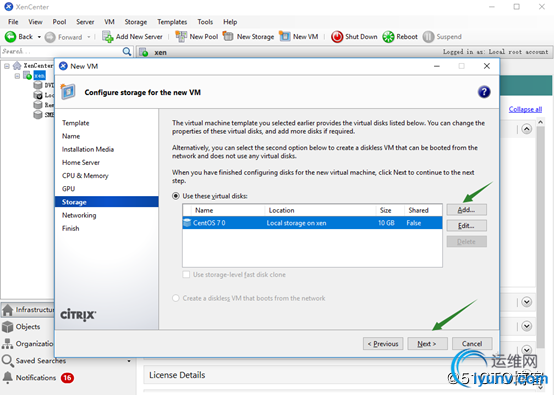Click the Edit... button
Screen dimensions: 554x395
[x=466, y=226]
